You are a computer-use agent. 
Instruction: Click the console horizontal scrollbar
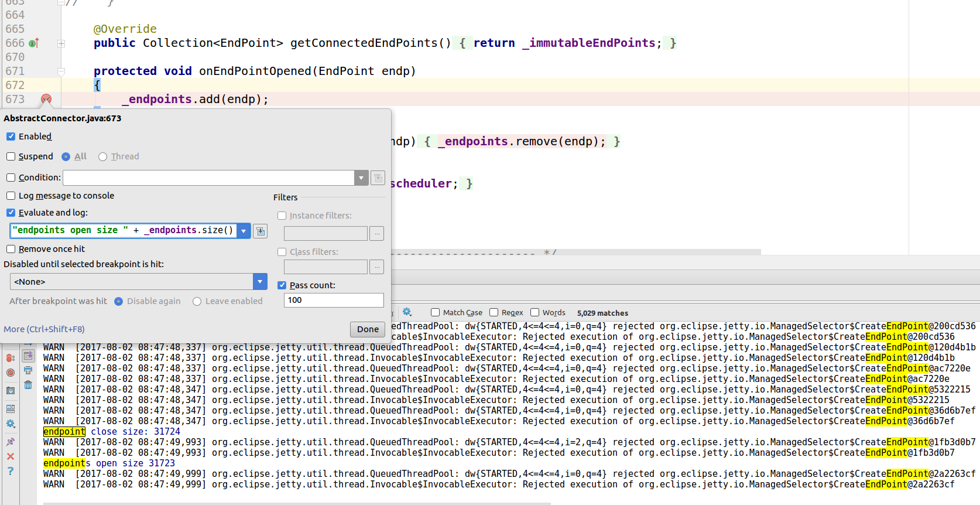(x=297, y=503)
